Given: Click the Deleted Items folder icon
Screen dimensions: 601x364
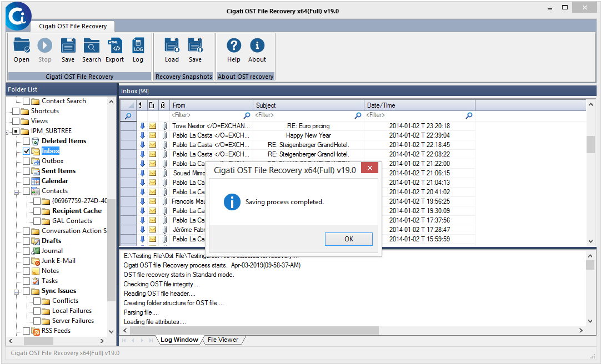Looking at the screenshot, I should pos(35,141).
